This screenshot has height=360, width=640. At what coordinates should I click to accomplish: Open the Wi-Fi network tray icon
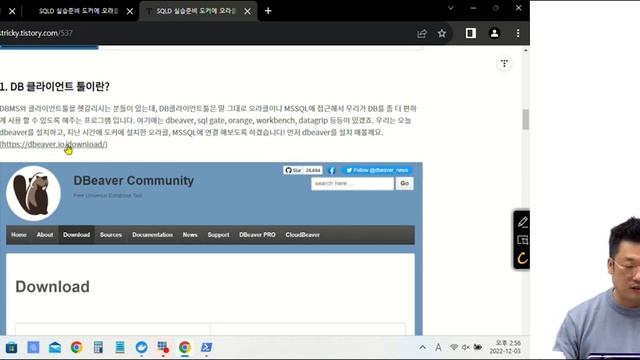pyautogui.click(x=454, y=347)
